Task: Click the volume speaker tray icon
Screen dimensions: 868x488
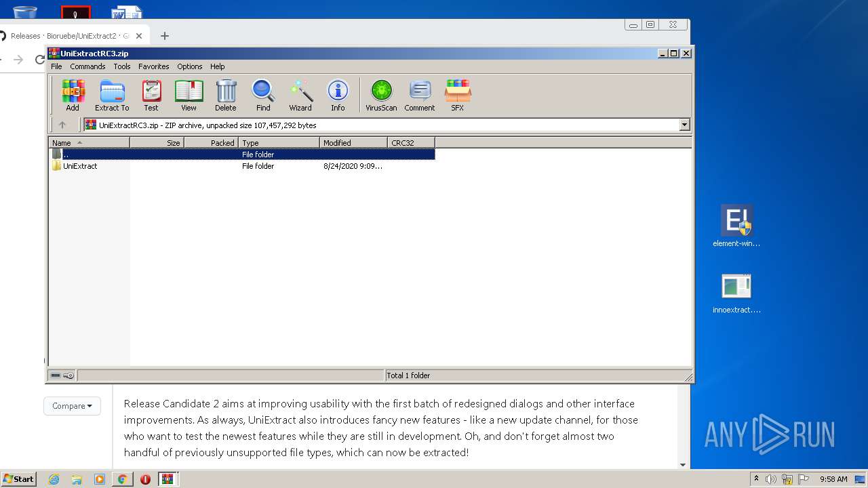Action: pos(771,479)
